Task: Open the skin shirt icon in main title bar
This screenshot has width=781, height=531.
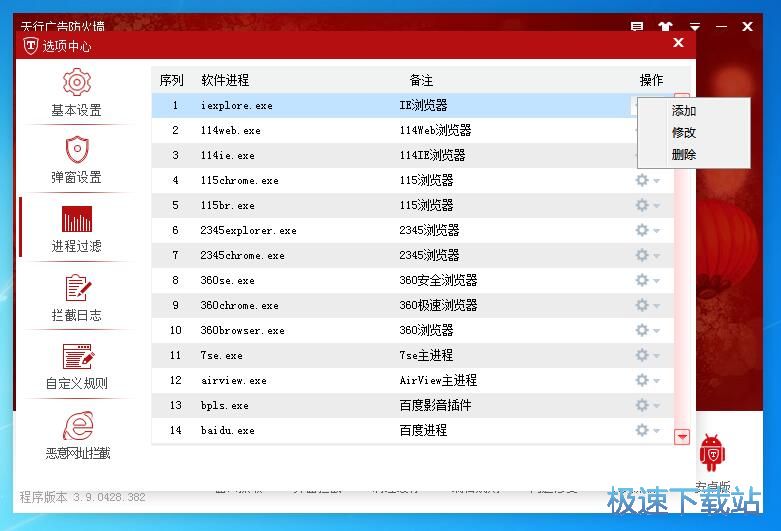Action: coord(665,26)
